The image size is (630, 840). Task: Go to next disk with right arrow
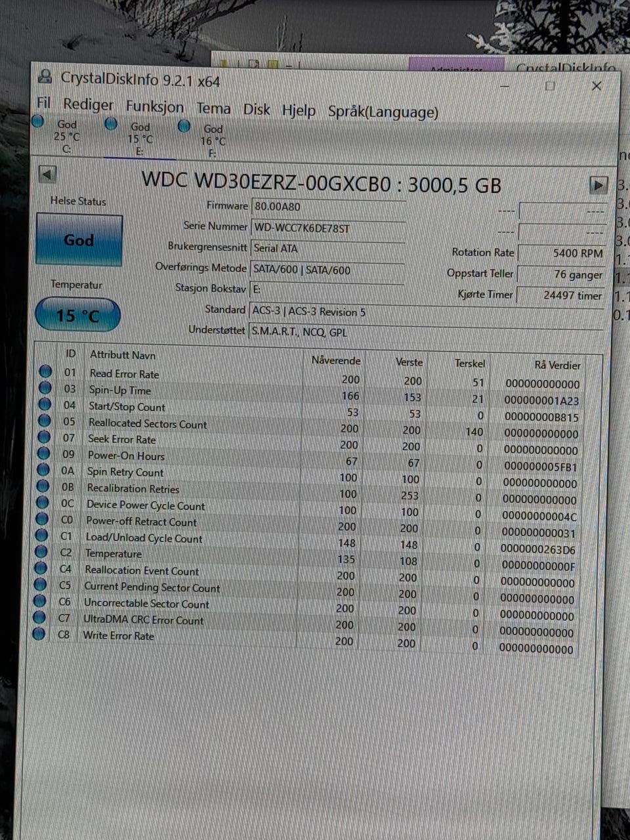[x=598, y=185]
